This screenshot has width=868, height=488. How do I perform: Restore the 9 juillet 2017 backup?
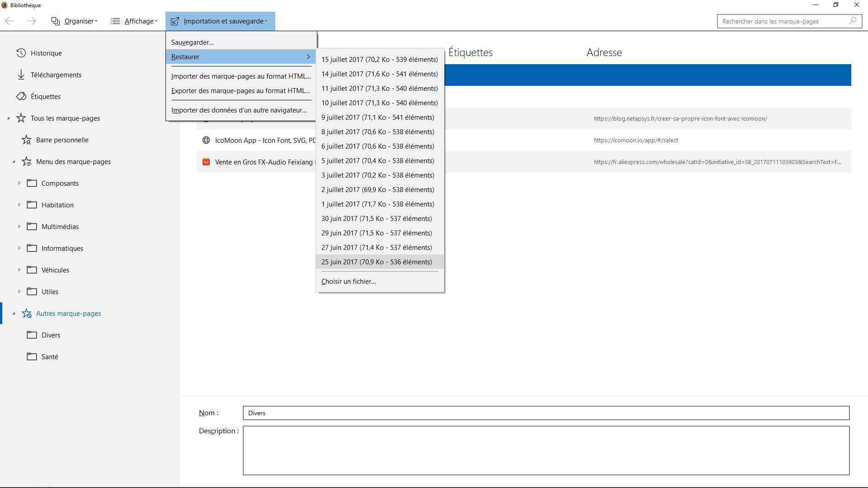click(x=380, y=117)
